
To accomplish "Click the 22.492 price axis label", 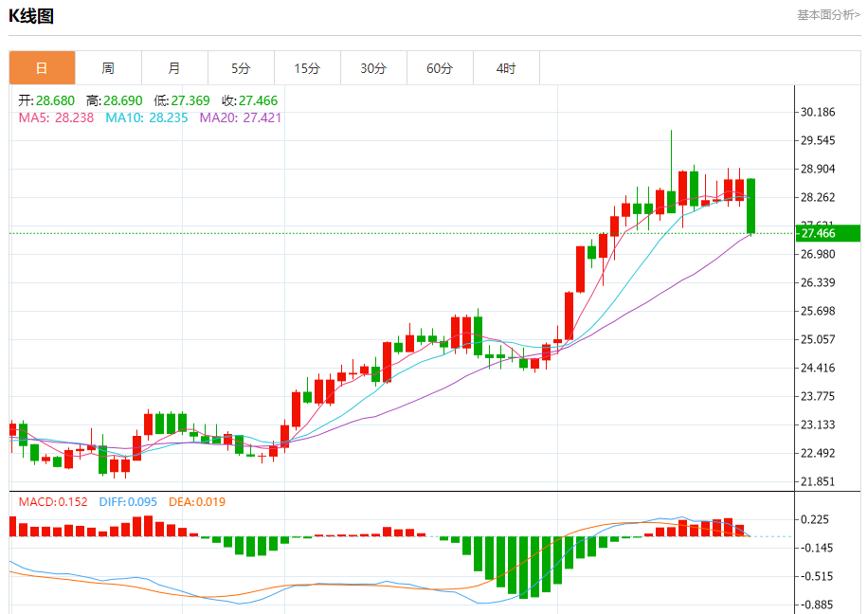I will point(818,454).
